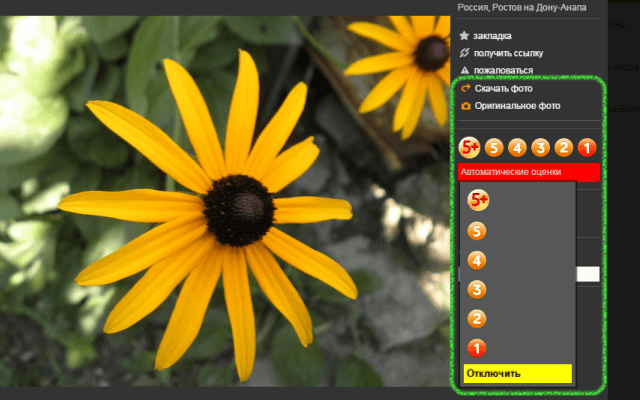The height and width of the screenshot is (400, 640).
Task: Choose 5+ in the automatic ratings dropdown list
Action: click(x=478, y=200)
